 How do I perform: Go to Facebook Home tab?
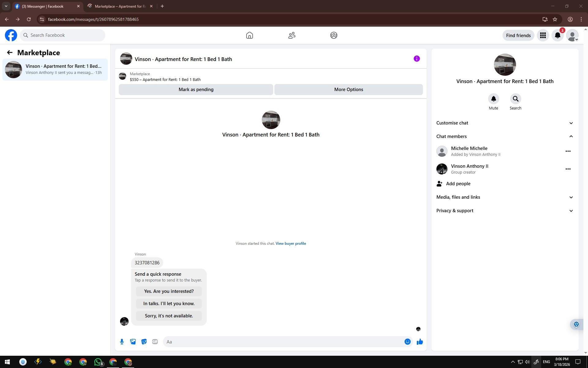249,35
